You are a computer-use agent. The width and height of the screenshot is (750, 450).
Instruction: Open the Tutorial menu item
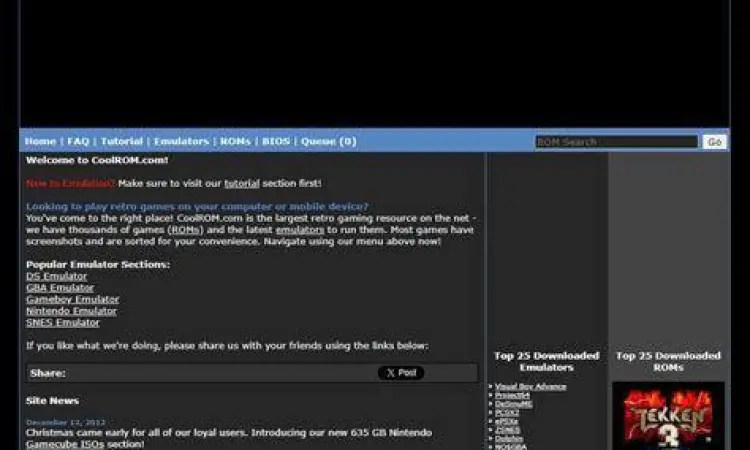tap(121, 142)
